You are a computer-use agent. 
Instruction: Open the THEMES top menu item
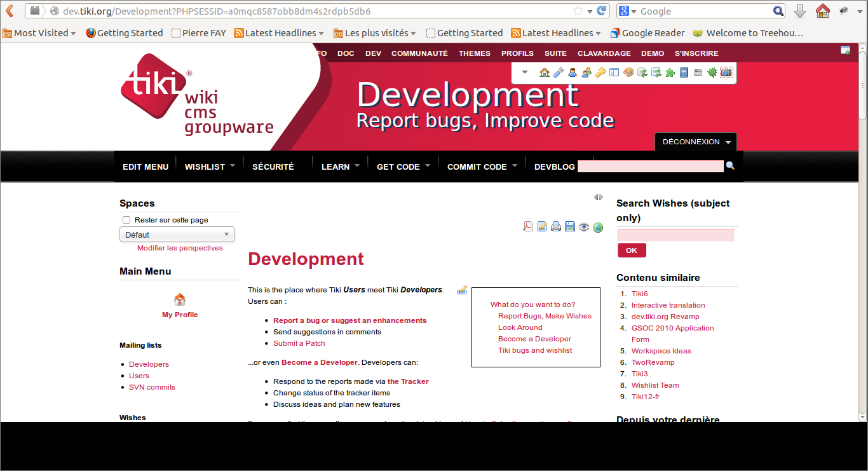click(475, 53)
